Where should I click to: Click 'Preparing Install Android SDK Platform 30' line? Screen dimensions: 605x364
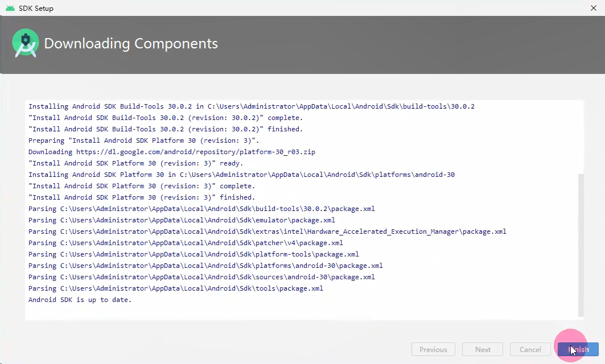pyautogui.click(x=143, y=140)
